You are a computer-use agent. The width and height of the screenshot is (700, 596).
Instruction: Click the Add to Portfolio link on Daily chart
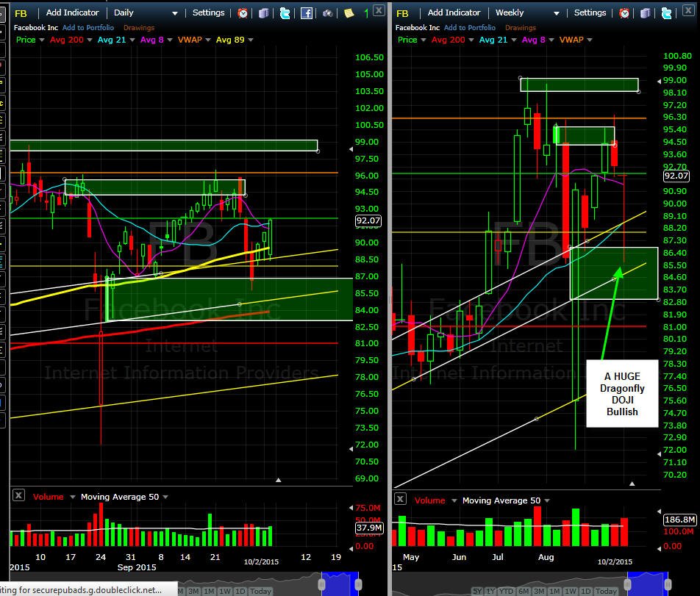pyautogui.click(x=88, y=28)
